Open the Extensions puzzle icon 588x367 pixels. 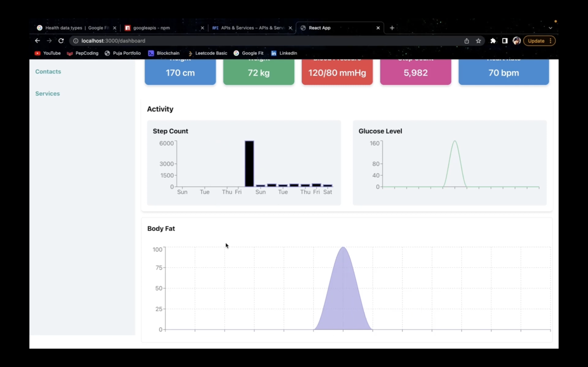(493, 41)
